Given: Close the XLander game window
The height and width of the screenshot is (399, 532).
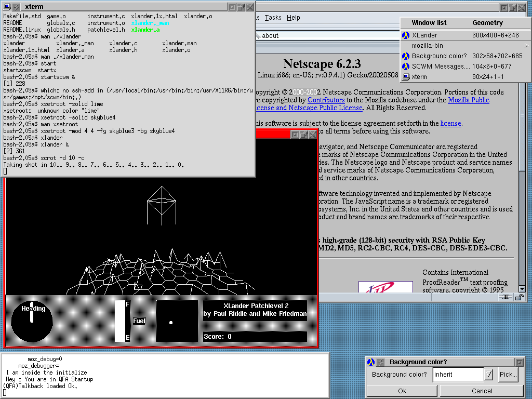Looking at the screenshot, I should point(313,135).
